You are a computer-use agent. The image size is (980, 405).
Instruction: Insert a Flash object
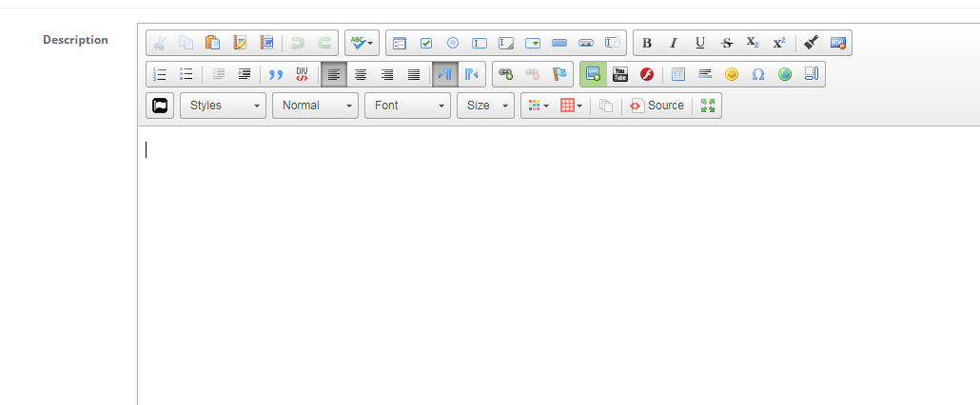pyautogui.click(x=647, y=74)
